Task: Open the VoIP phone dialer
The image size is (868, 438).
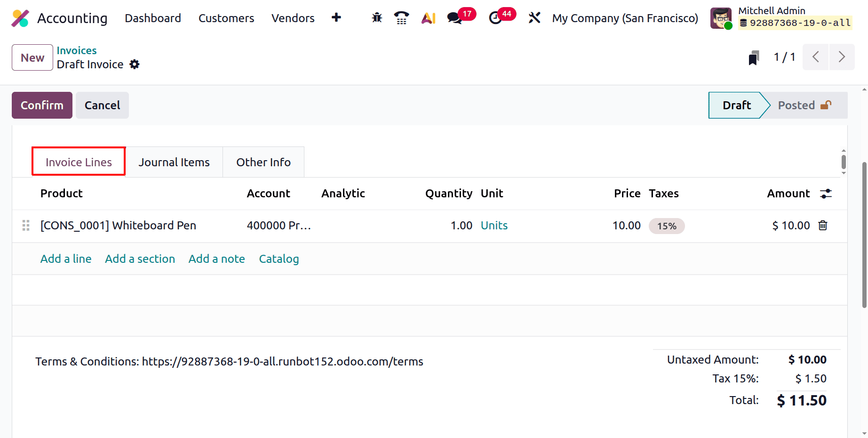Action: [401, 17]
